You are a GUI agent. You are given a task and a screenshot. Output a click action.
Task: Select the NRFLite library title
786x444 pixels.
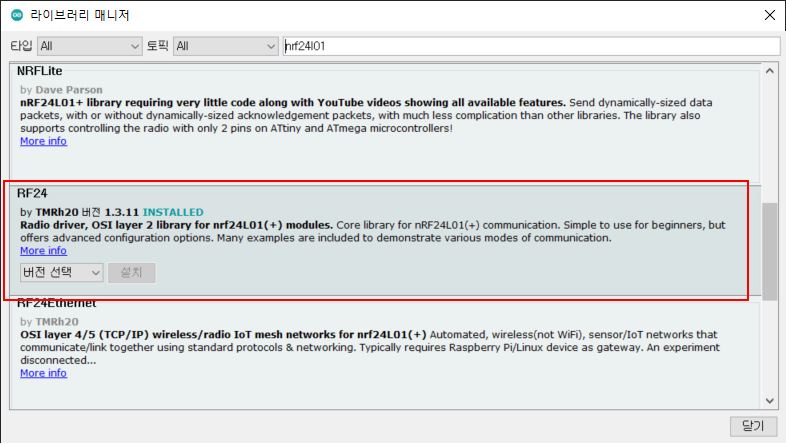[x=40, y=71]
